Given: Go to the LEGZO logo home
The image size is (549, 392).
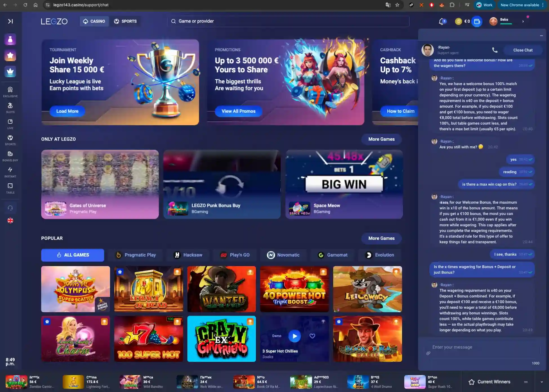Looking at the screenshot, I should tap(54, 21).
